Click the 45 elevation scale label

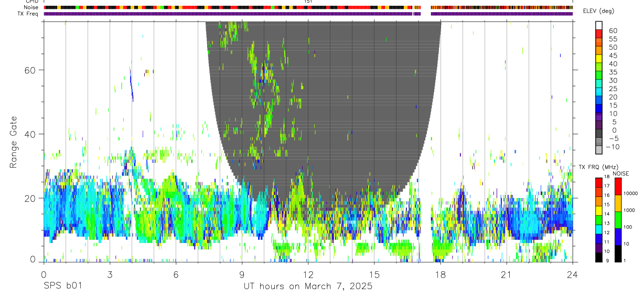click(x=613, y=56)
